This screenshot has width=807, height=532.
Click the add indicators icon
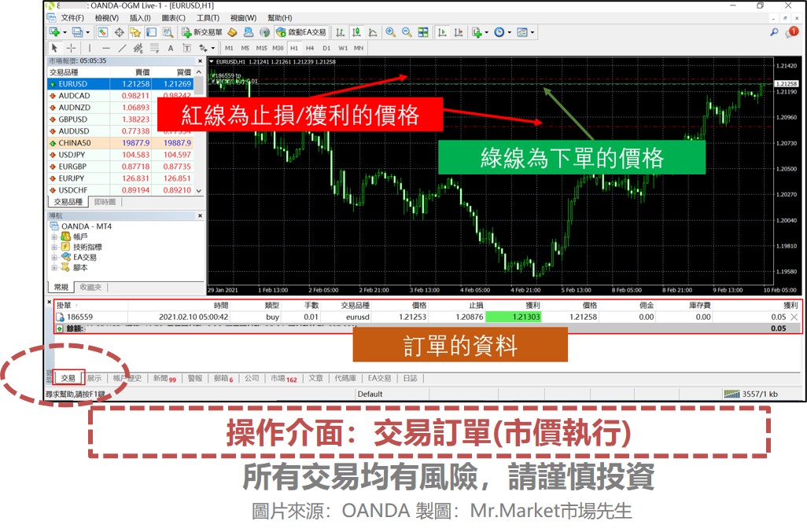[477, 32]
